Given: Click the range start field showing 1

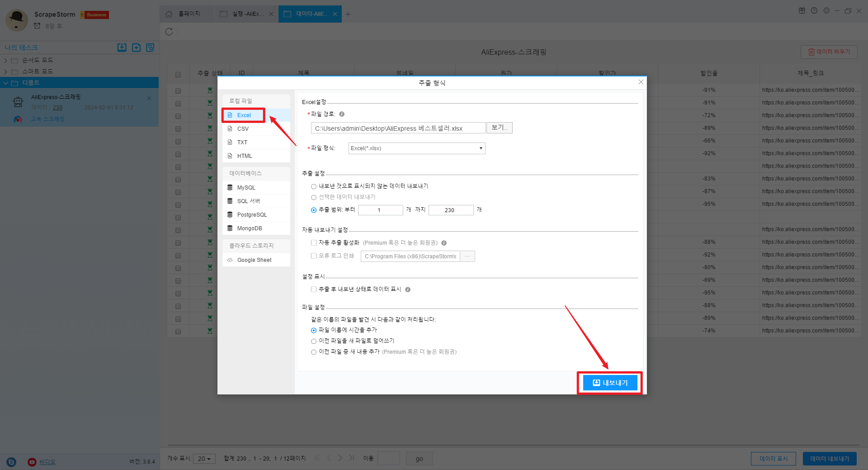Looking at the screenshot, I should tap(380, 210).
